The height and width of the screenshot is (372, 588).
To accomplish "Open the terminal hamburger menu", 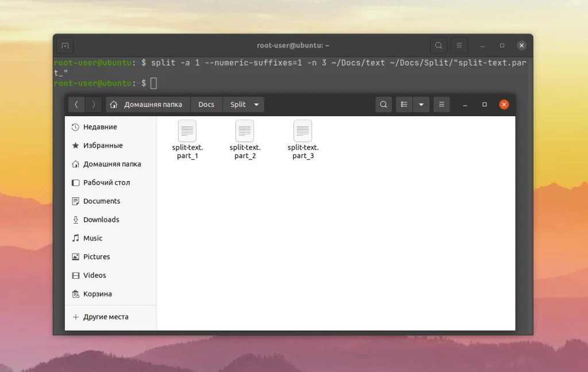I will [459, 45].
